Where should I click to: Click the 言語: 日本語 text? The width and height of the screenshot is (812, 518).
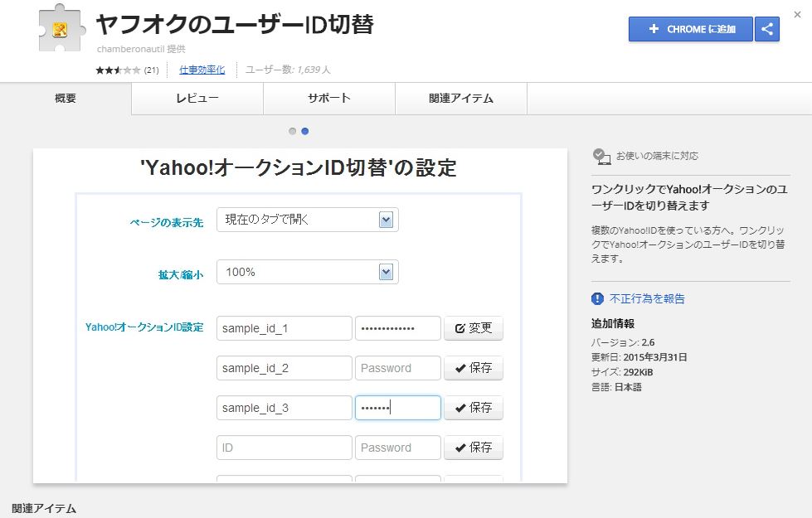[x=616, y=387]
